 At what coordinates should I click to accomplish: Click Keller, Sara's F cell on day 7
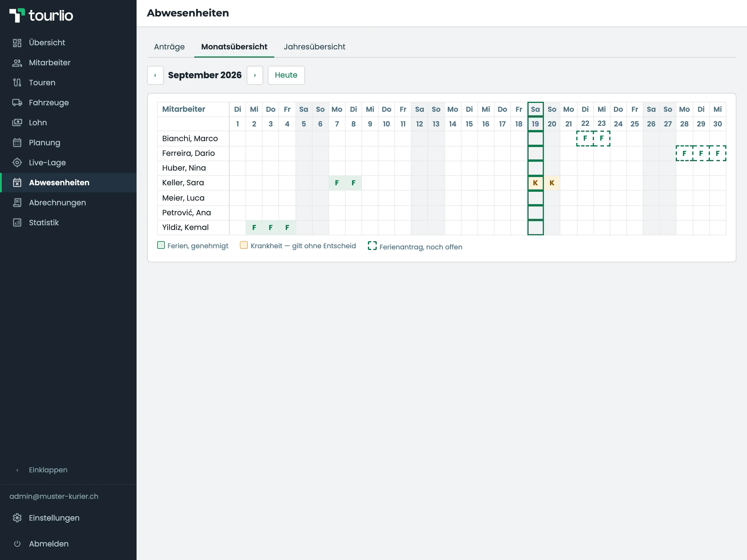[337, 183]
